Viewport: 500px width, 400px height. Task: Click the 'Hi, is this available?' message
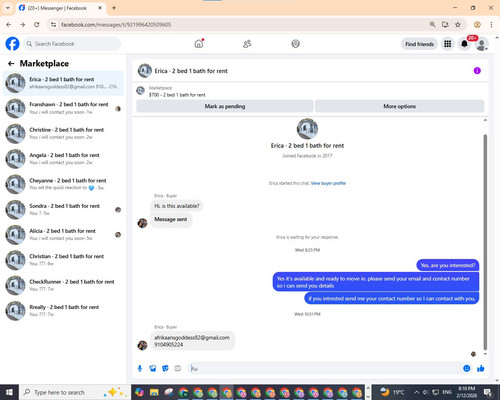point(177,206)
